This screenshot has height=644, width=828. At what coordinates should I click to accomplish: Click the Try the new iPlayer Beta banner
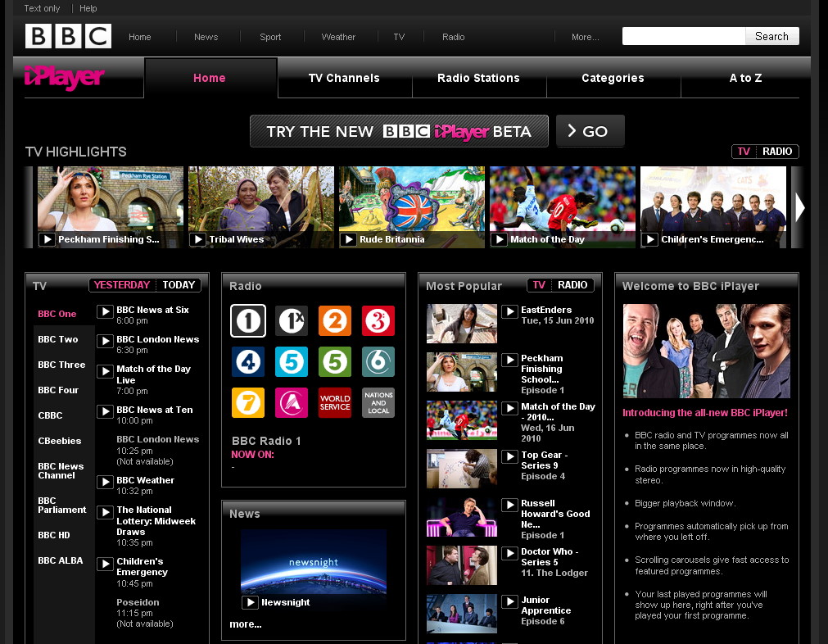(399, 131)
